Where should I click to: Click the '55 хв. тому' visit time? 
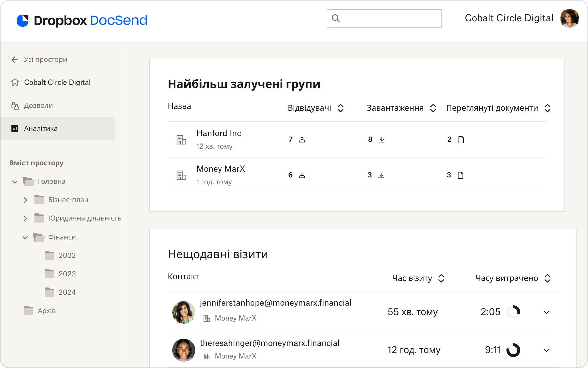413,312
